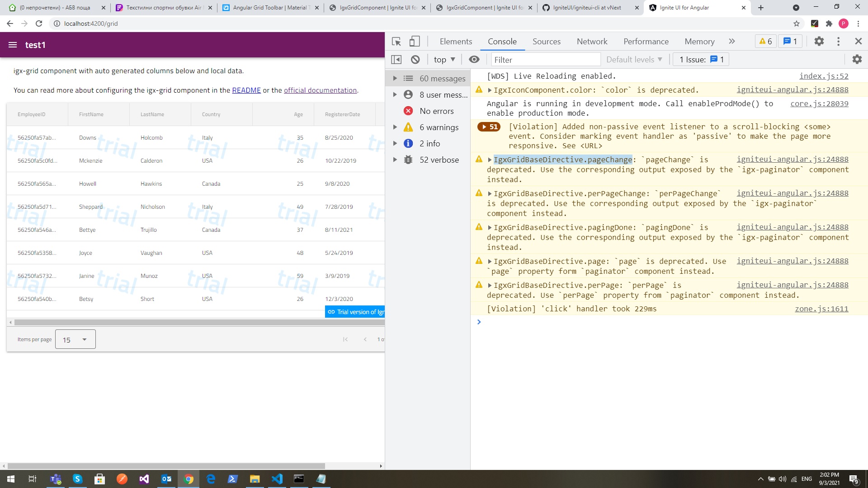868x488 pixels.
Task: Toggle device toolbar emulation icon
Action: coord(414,42)
